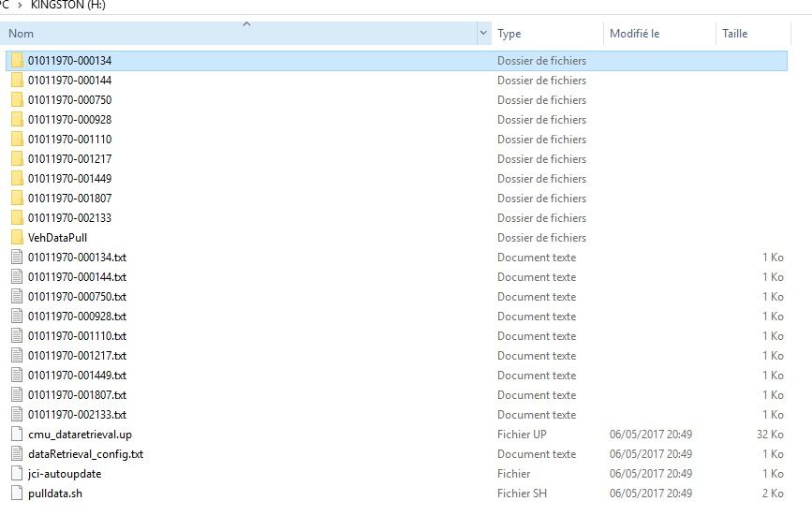Viewport: 812px width, 516px height.
Task: Click text file icon of 01011970-001807.txt
Action: click(x=17, y=395)
